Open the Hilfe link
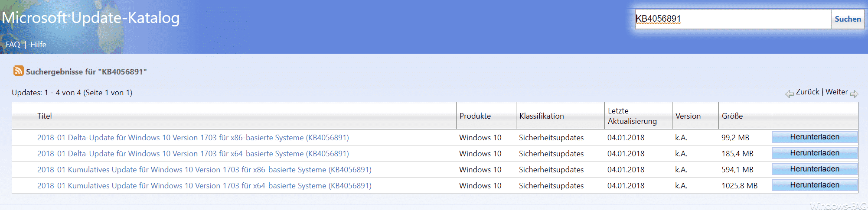This screenshot has width=868, height=210. pos(38,45)
